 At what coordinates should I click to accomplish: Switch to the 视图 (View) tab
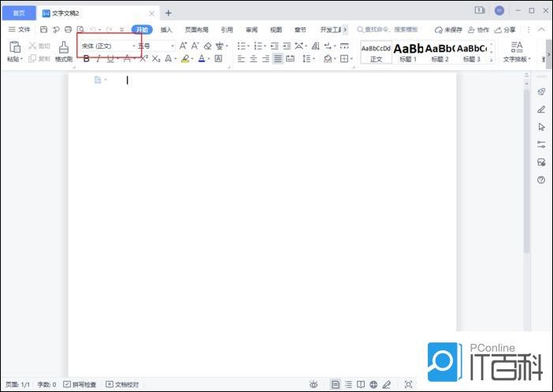pyautogui.click(x=276, y=30)
